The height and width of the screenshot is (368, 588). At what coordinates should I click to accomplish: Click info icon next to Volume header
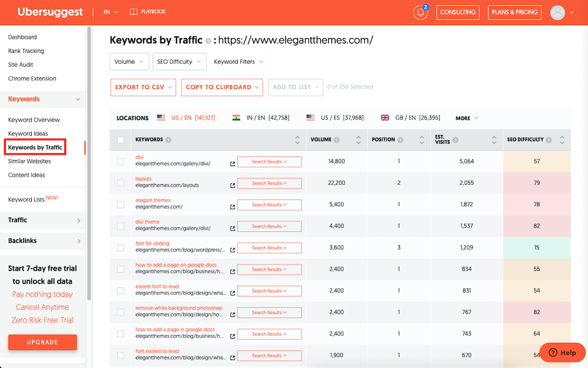(337, 140)
